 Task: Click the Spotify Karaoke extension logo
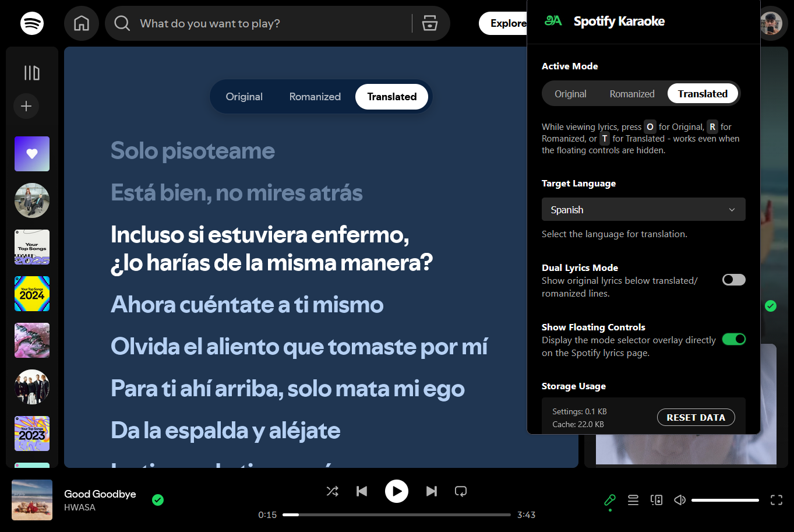pyautogui.click(x=553, y=21)
